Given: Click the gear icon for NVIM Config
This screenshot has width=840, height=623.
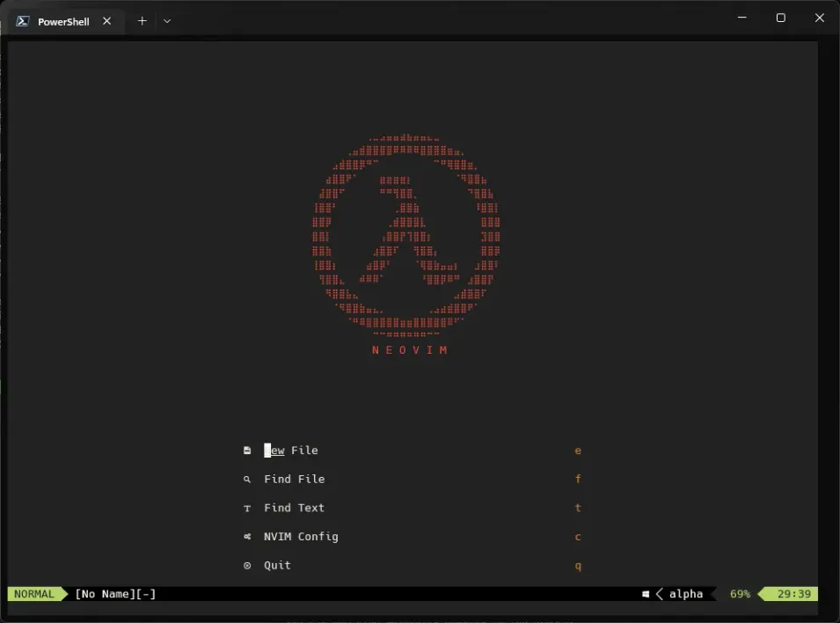Looking at the screenshot, I should (x=247, y=536).
